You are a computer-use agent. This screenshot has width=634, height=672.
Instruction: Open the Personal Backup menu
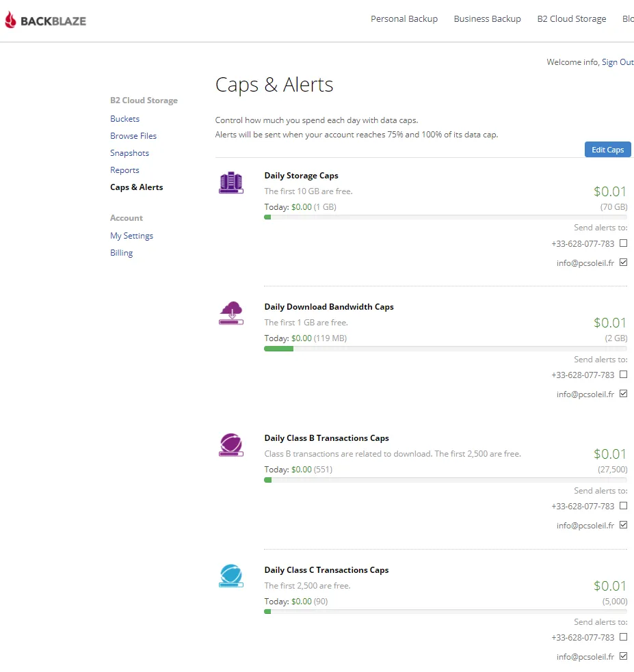[404, 19]
